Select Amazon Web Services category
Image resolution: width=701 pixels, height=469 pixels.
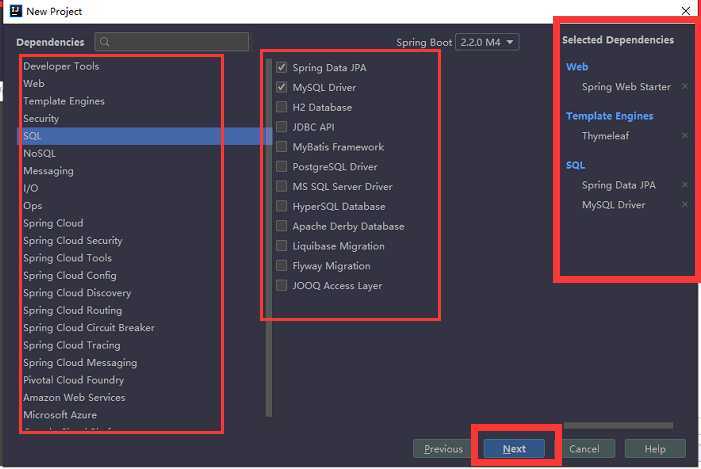pyautogui.click(x=74, y=397)
